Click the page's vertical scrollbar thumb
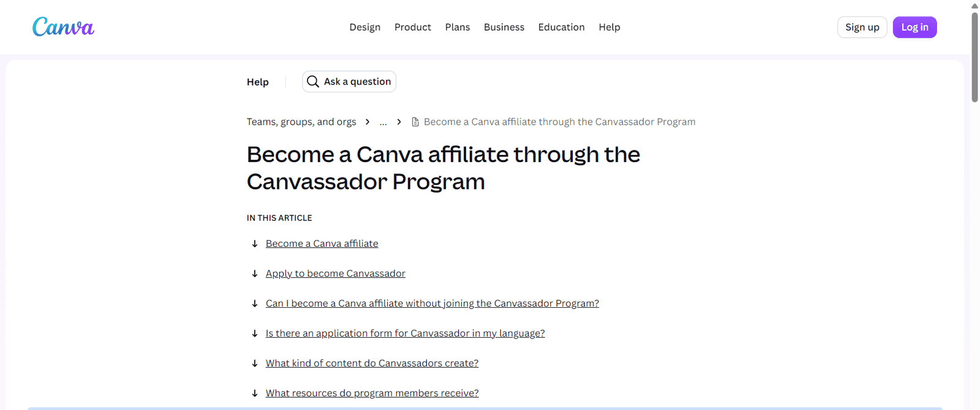 [x=974, y=57]
